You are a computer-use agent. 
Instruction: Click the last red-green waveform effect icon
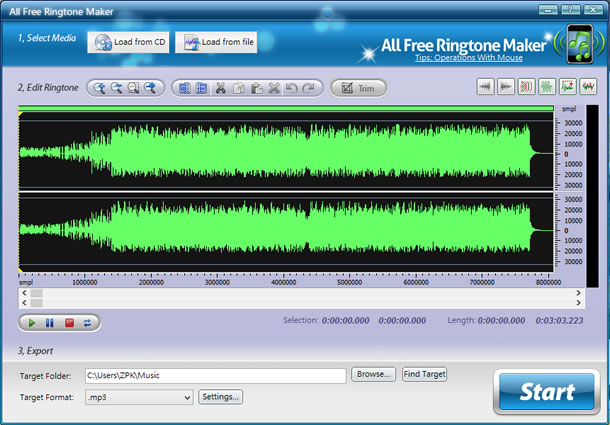point(588,86)
